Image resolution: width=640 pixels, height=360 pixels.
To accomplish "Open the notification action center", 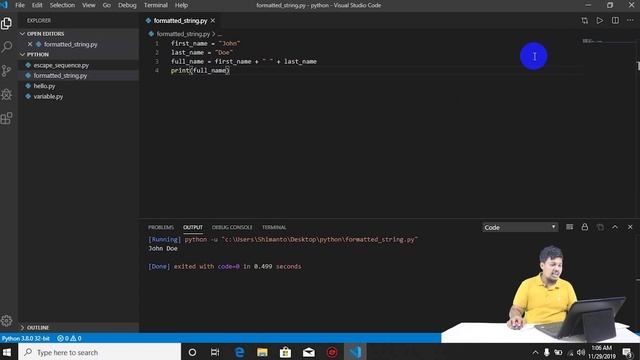I will pos(628,352).
